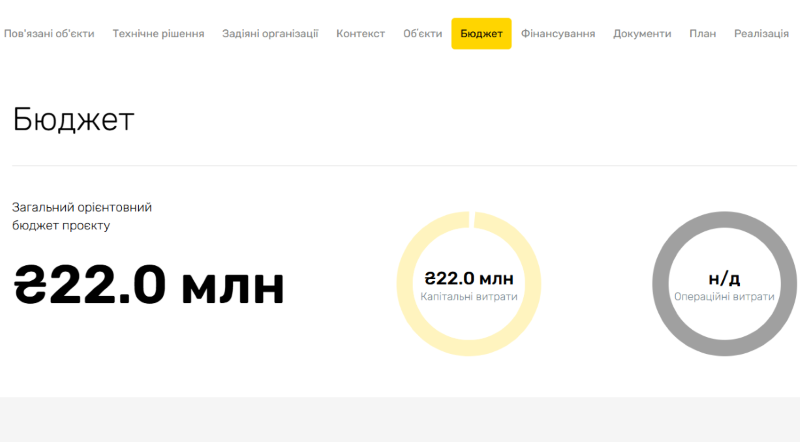Select the План tab
Screen dimensions: 800x442
click(x=703, y=34)
